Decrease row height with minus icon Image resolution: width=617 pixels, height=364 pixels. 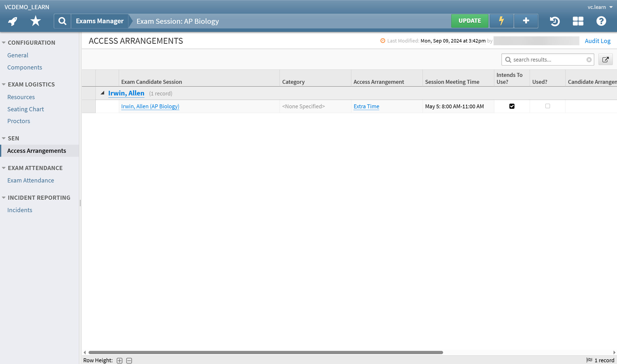(129, 361)
